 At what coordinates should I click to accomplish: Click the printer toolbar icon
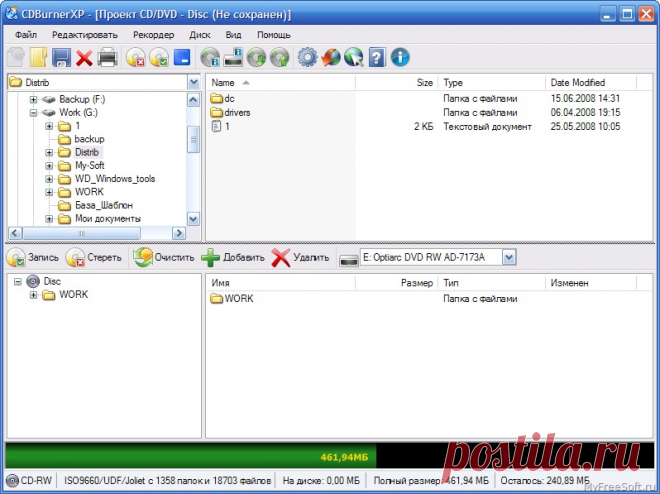(107, 57)
